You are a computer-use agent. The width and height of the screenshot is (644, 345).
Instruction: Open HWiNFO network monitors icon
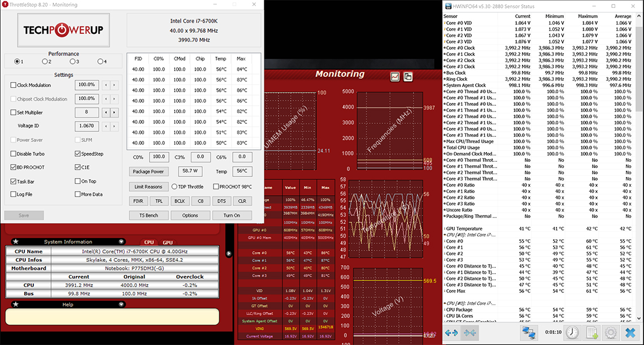tap(529, 333)
